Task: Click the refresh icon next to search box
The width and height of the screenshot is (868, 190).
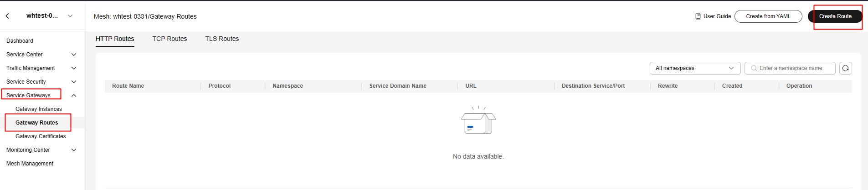Action: (846, 68)
